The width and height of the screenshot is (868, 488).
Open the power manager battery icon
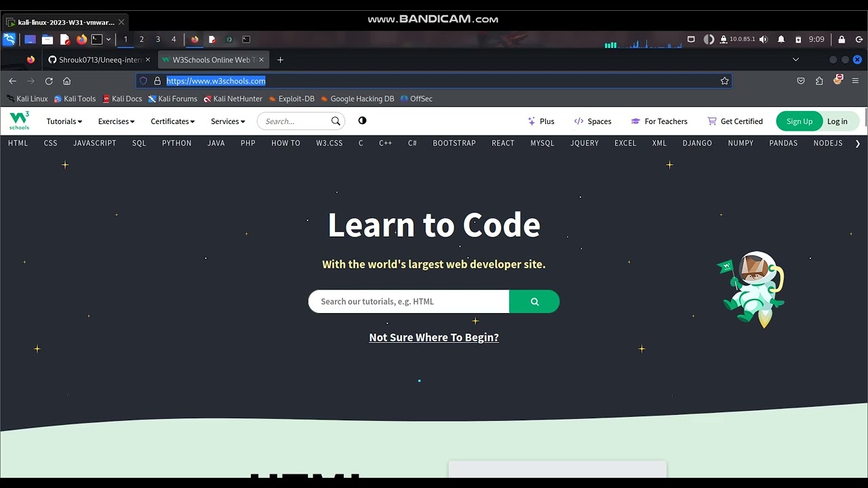pyautogui.click(x=798, y=39)
